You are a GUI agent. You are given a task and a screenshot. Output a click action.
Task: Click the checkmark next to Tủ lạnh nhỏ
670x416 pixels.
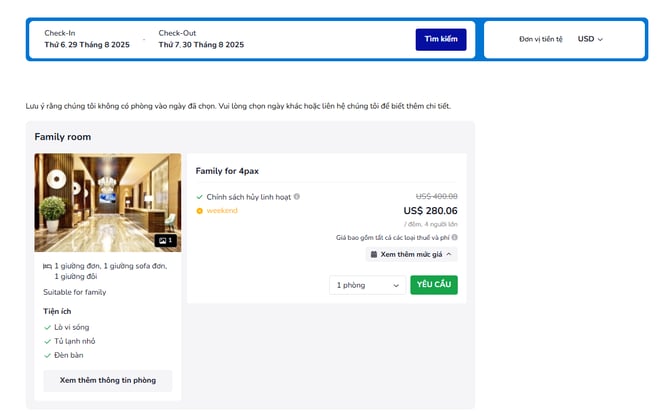point(47,341)
